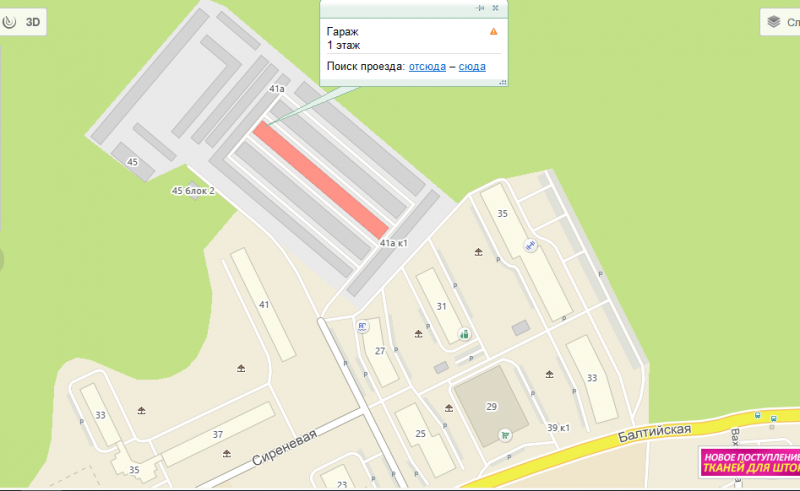Click the playground icon above building 31

478,252
